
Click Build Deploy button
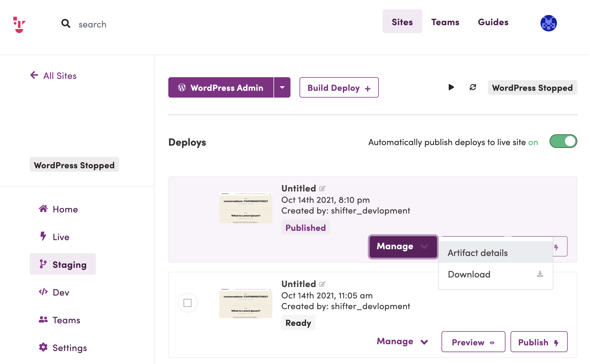click(x=339, y=87)
